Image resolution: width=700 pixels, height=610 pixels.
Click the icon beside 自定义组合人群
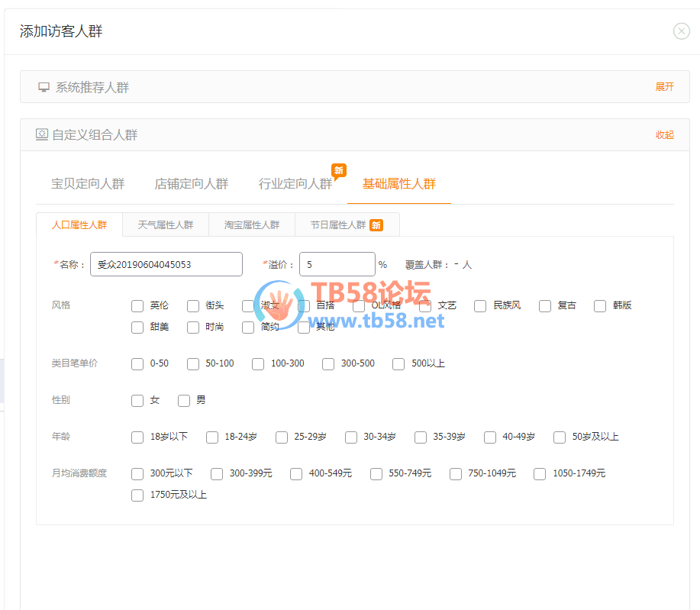(x=42, y=134)
